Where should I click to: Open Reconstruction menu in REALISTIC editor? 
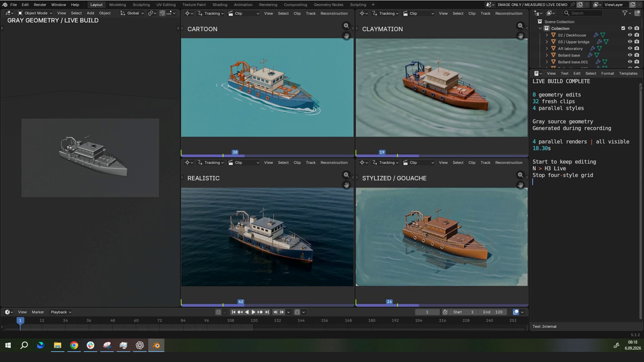(334, 162)
